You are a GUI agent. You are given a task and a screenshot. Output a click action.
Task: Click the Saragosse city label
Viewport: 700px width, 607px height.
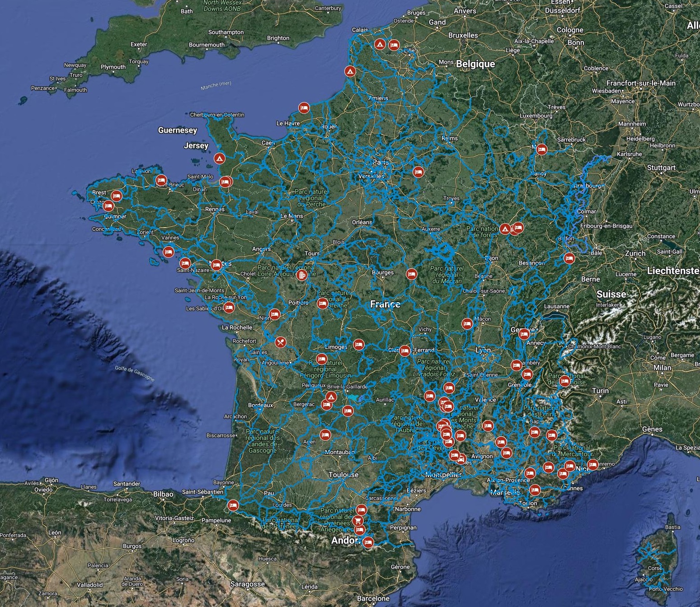click(x=247, y=584)
